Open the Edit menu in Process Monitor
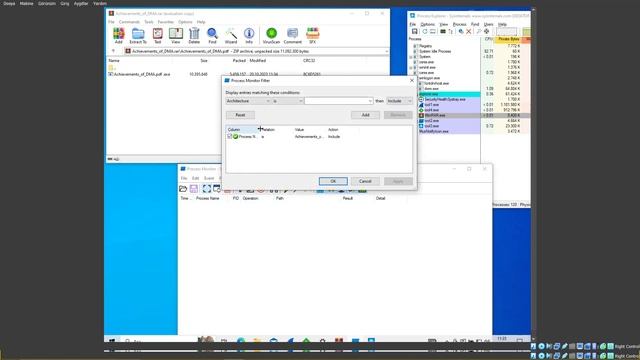 tap(196, 178)
